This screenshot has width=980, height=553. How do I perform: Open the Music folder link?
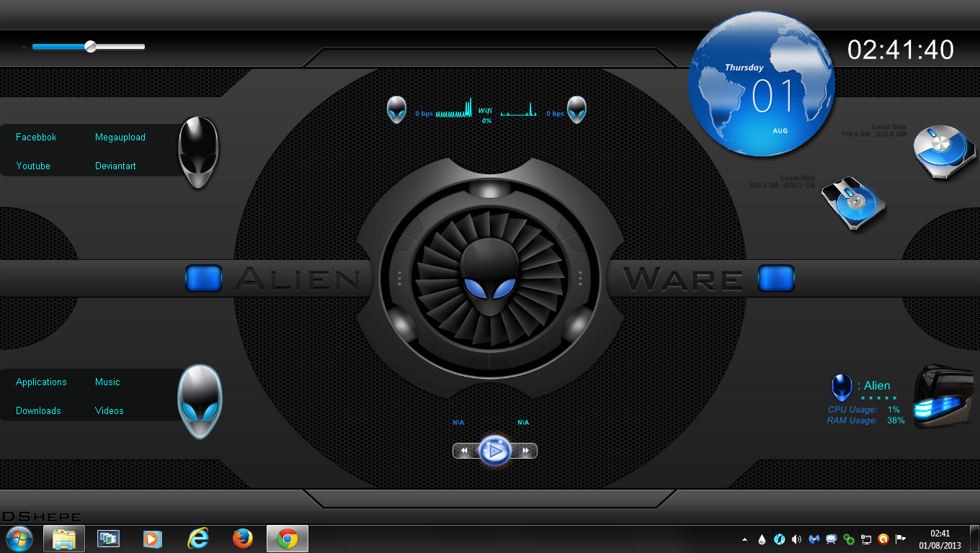(x=107, y=382)
